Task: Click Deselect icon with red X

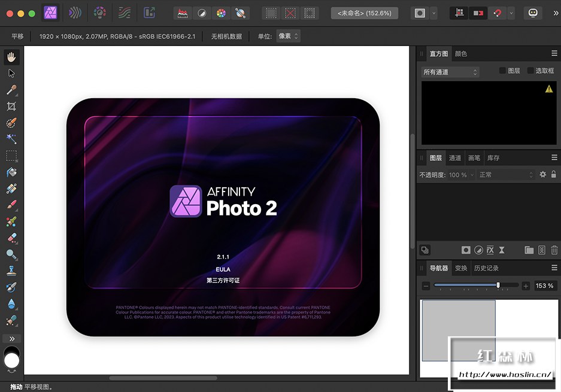Action: pyautogui.click(x=290, y=14)
